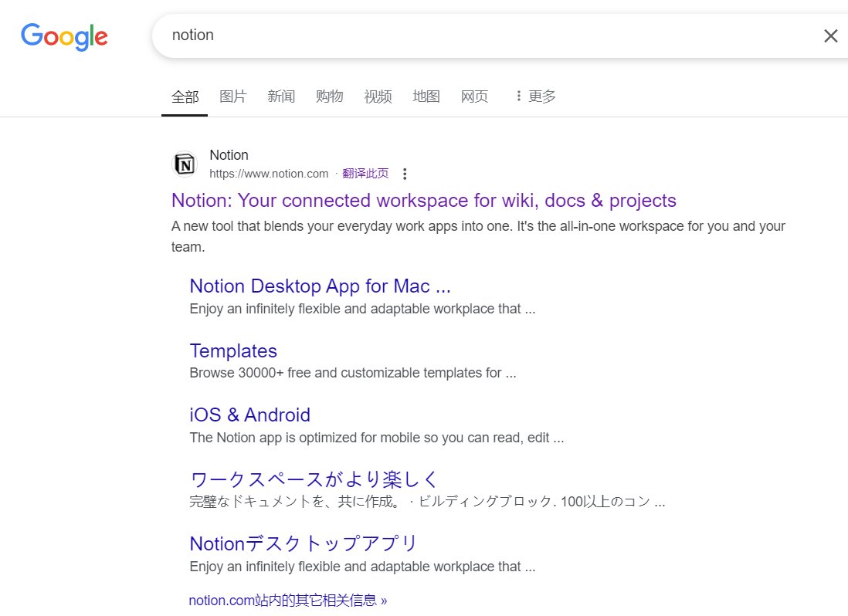
Task: Click the 'Browse 30000+ free' description text
Action: pos(353,373)
